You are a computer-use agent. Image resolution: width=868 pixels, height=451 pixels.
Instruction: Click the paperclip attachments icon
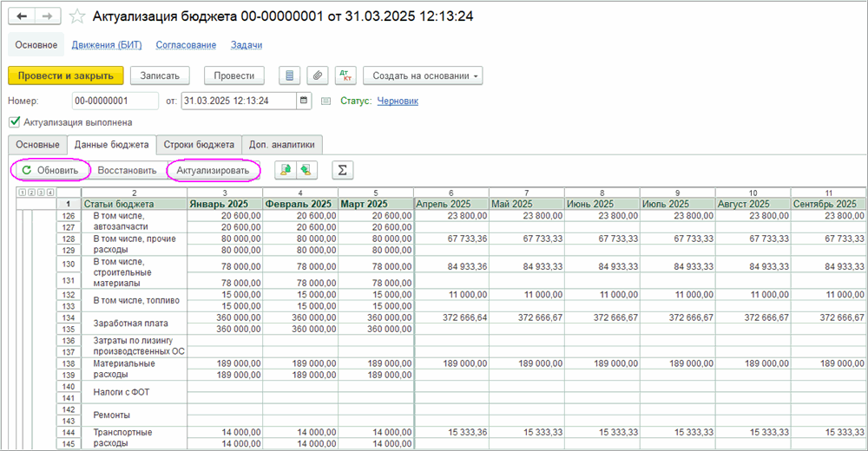coord(318,75)
